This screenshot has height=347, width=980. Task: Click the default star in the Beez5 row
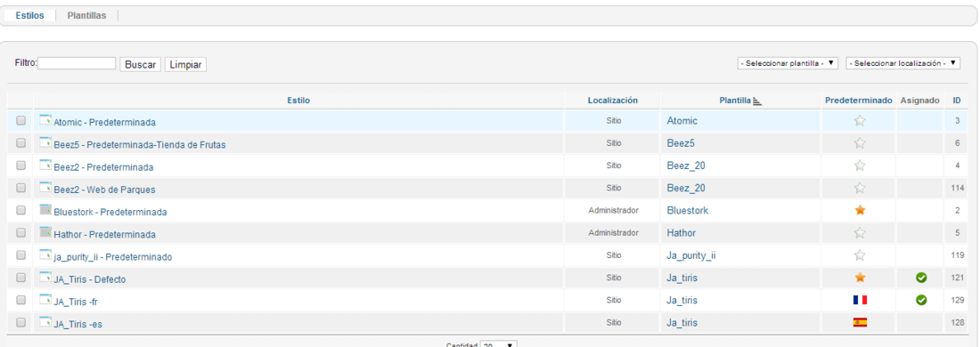pos(860,143)
